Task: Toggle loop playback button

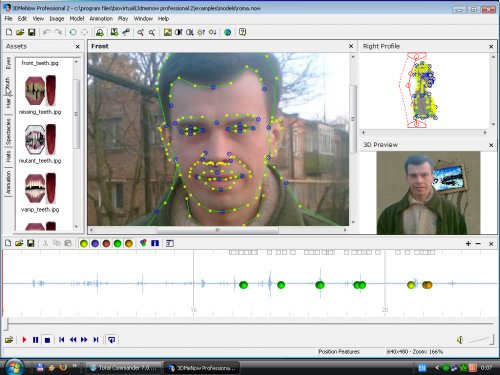Action: (x=111, y=340)
